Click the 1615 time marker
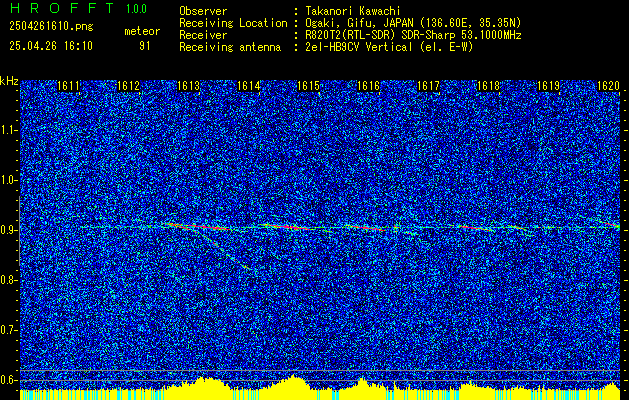The width and height of the screenshot is (629, 400). pyautogui.click(x=308, y=86)
